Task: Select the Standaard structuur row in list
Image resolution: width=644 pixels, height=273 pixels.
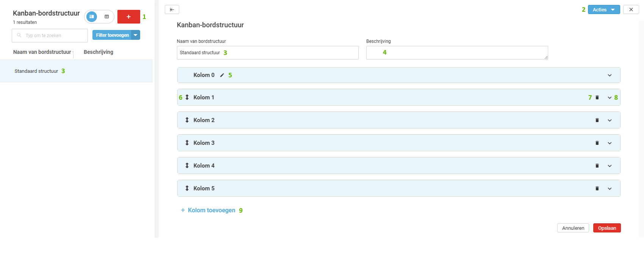Action: 36,71
